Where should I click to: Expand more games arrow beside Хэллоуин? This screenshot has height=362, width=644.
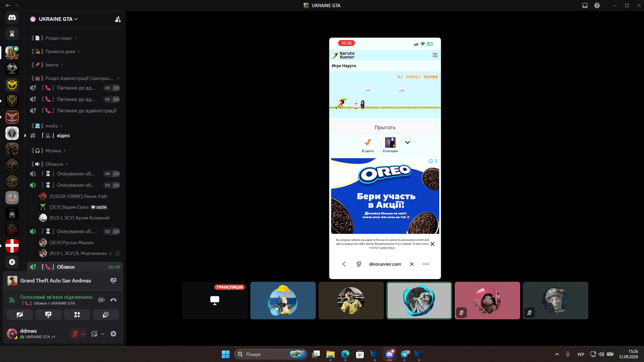408,143
